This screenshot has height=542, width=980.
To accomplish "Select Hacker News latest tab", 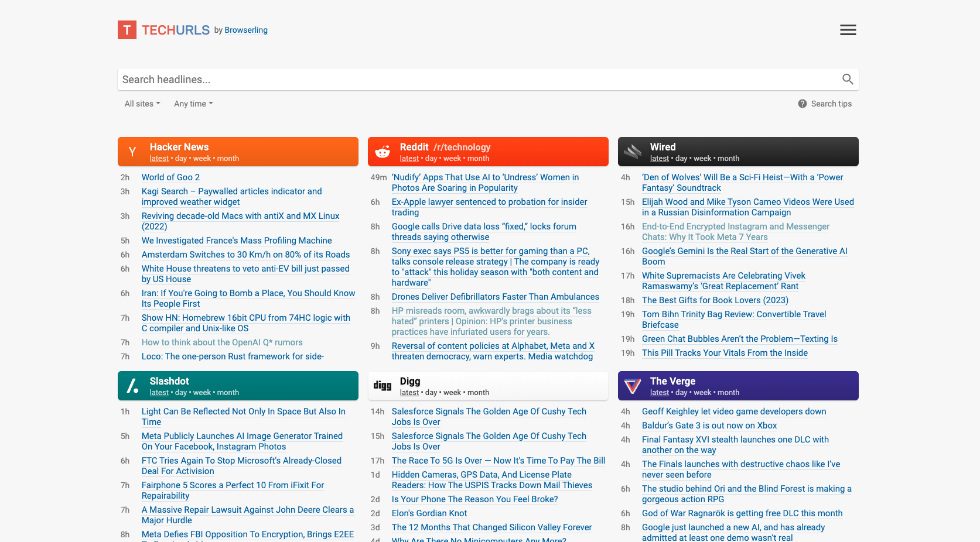I will coord(159,159).
